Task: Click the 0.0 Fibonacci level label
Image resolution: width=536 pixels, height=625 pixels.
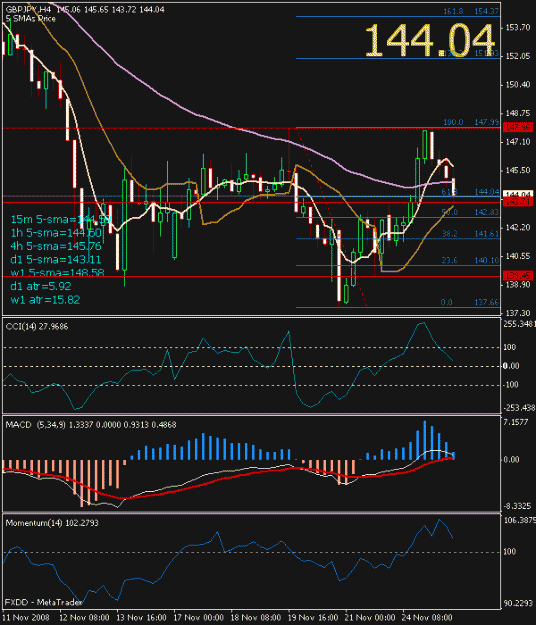Action: coord(447,303)
